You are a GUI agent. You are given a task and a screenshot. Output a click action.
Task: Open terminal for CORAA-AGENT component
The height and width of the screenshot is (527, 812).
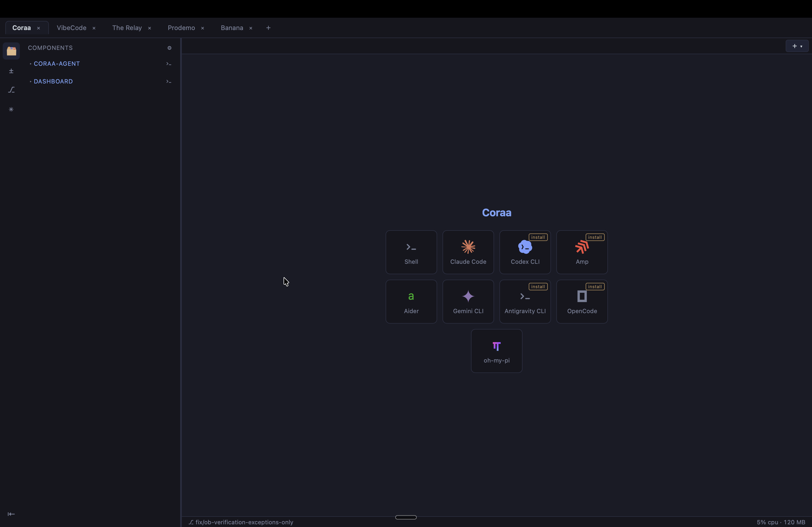coord(169,64)
